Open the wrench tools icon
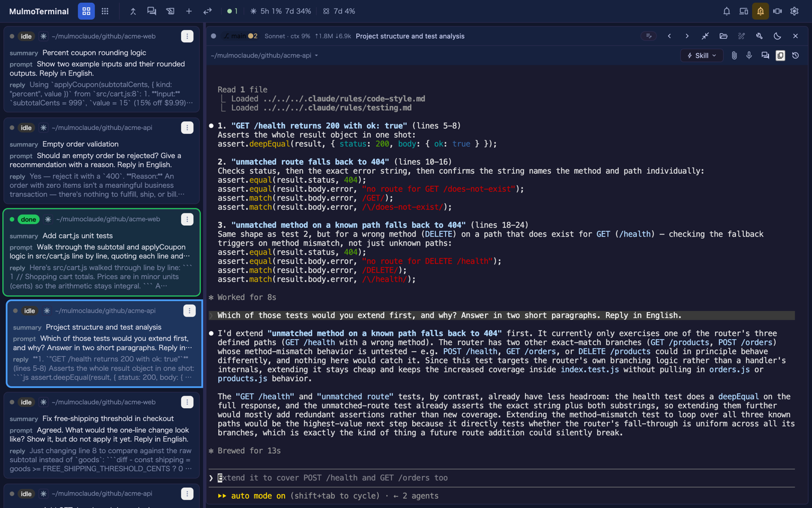Image resolution: width=812 pixels, height=508 pixels. pyautogui.click(x=760, y=36)
